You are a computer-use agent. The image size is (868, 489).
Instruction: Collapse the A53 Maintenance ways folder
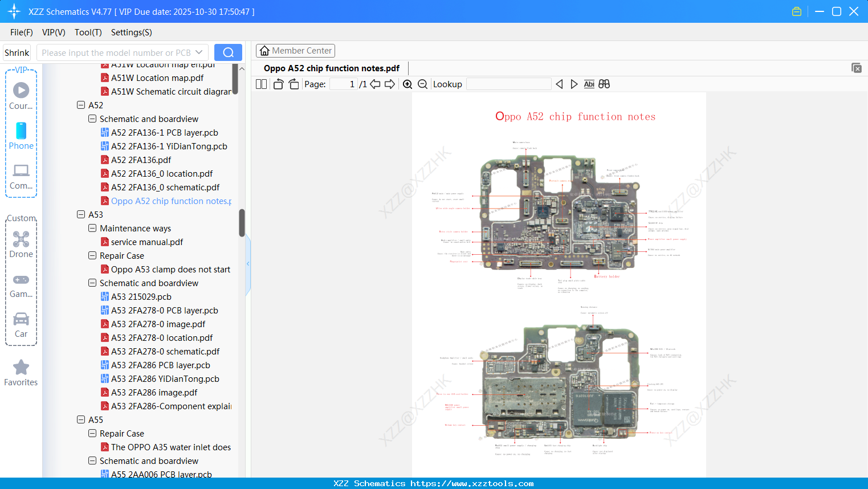click(x=92, y=229)
